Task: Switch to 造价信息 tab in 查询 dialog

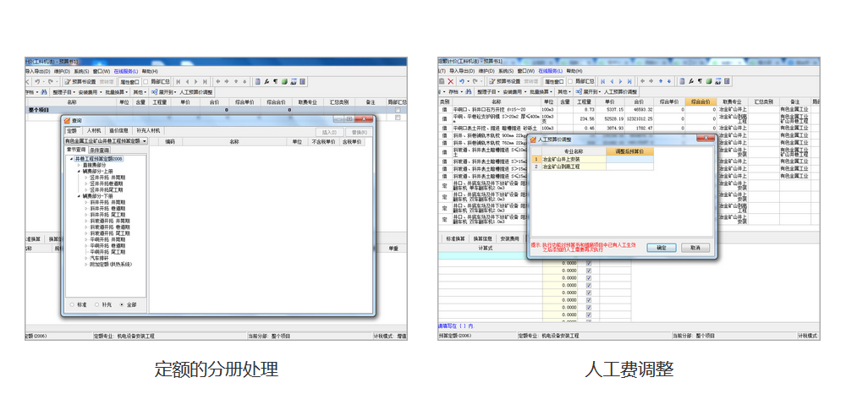Action: [118, 130]
